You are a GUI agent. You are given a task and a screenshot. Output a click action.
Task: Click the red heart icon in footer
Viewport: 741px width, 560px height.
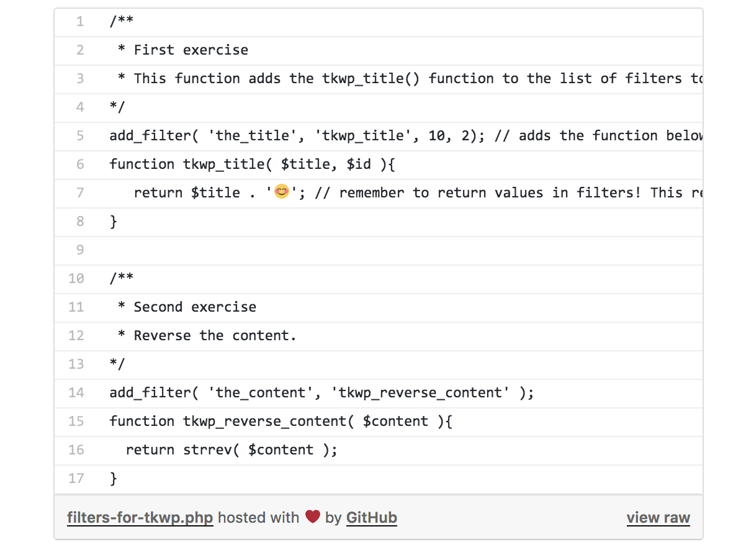[313, 517]
